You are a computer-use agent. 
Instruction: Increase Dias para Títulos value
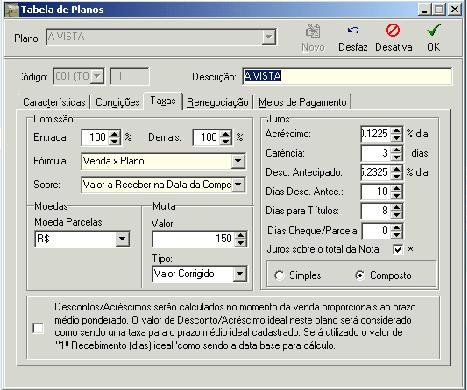click(396, 207)
